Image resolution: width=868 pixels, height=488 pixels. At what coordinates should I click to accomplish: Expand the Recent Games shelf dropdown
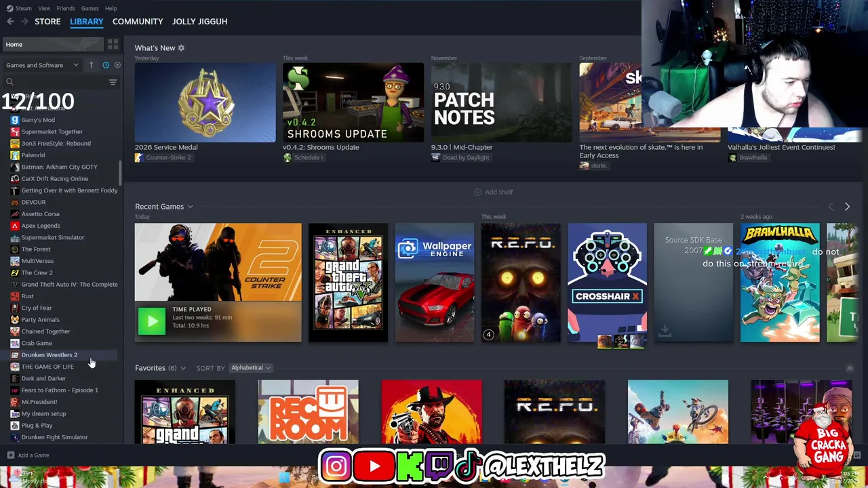[190, 207]
